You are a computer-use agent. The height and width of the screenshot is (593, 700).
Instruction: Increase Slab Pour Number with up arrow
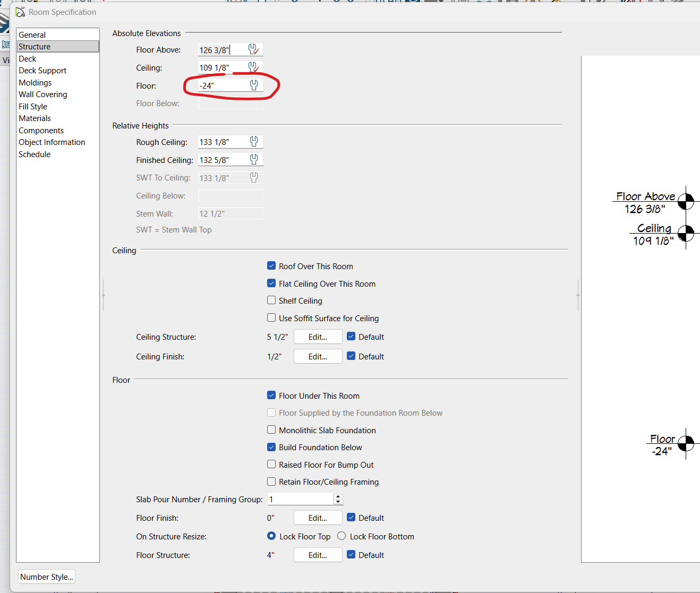point(338,496)
